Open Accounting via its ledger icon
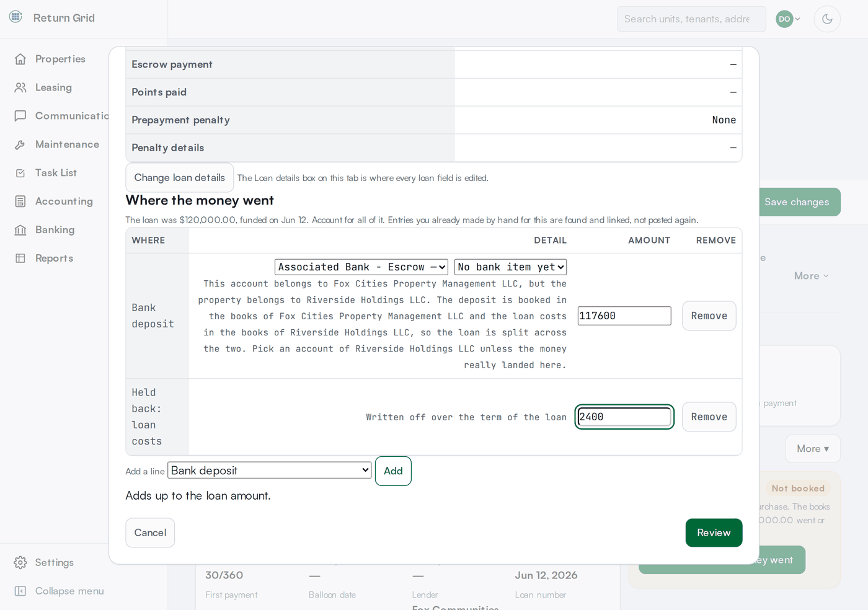This screenshot has height=610, width=868. [x=20, y=201]
